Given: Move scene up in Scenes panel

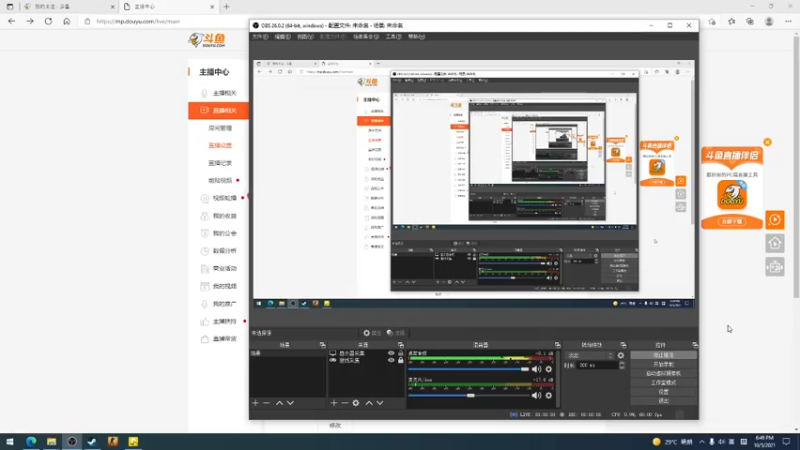Looking at the screenshot, I should (x=280, y=403).
